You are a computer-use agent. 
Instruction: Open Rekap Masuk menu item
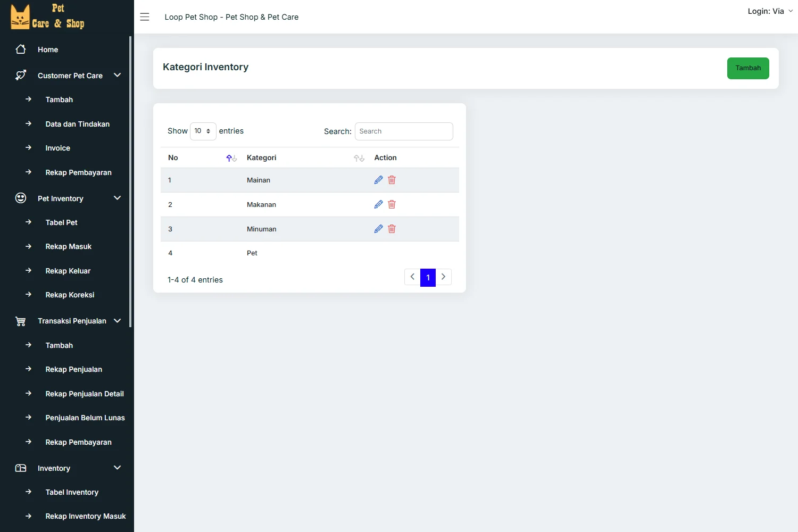[69, 246]
